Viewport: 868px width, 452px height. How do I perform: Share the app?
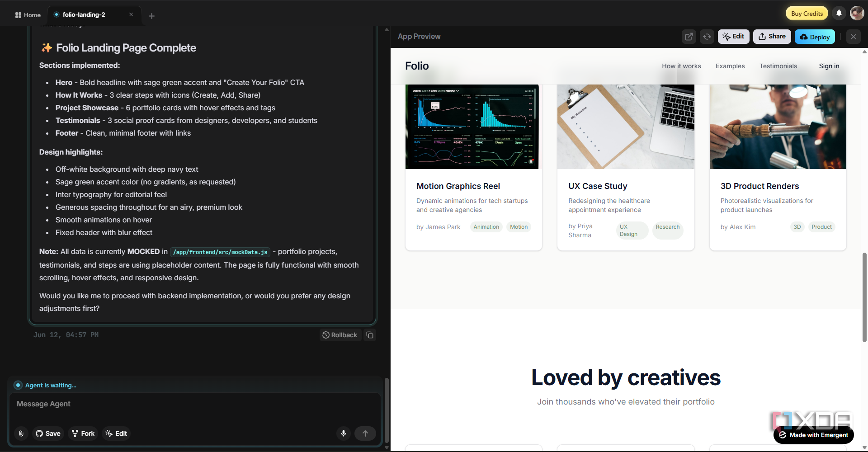tap(772, 37)
